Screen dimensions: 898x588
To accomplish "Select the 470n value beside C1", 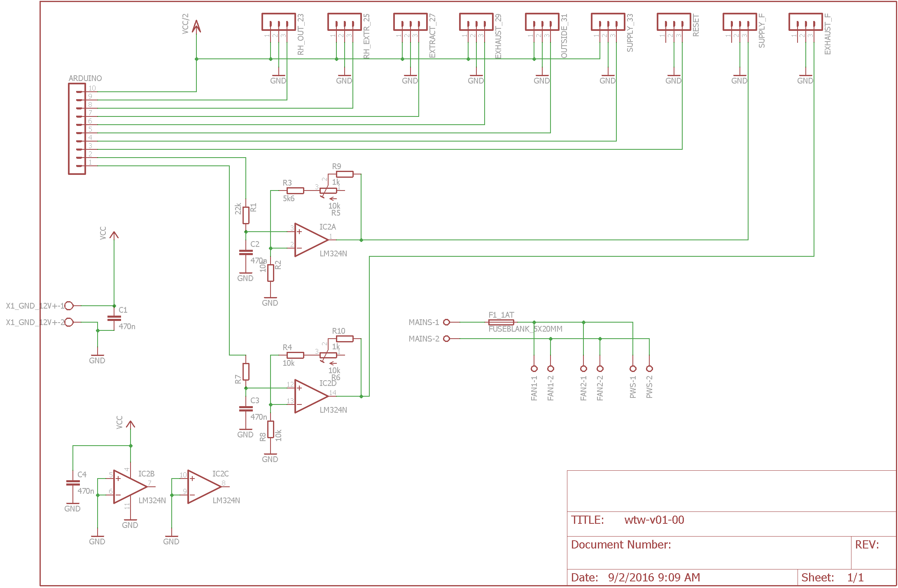I will (x=127, y=327).
